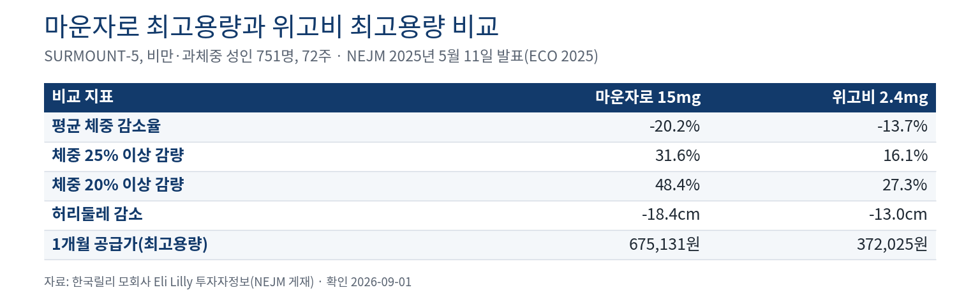The width and height of the screenshot is (980, 299).
Task: Select the 체중 25% 이상 감량 row label
Action: pos(118,156)
